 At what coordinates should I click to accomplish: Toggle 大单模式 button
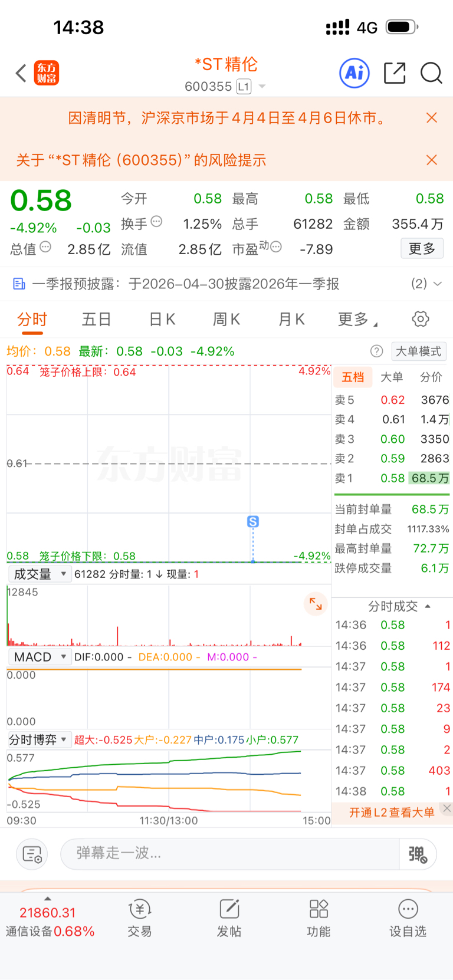click(x=418, y=351)
